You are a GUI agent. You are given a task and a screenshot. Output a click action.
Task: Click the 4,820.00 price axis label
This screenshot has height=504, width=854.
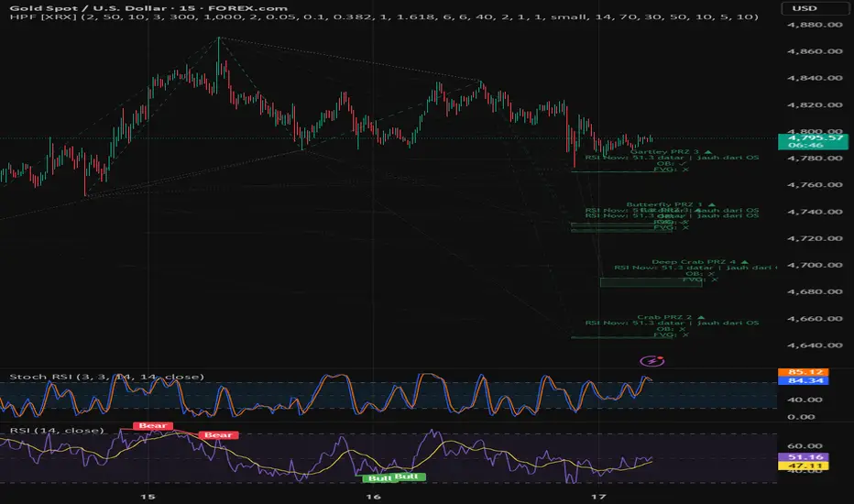[815, 104]
